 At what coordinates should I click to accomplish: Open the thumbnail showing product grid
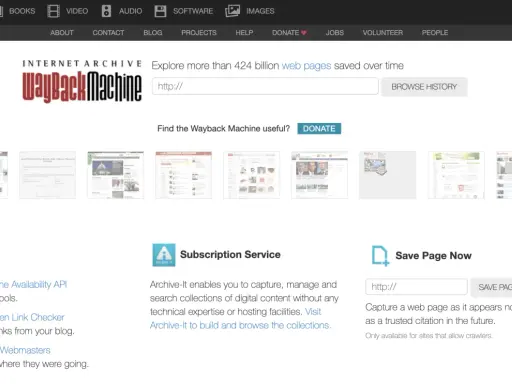252,175
